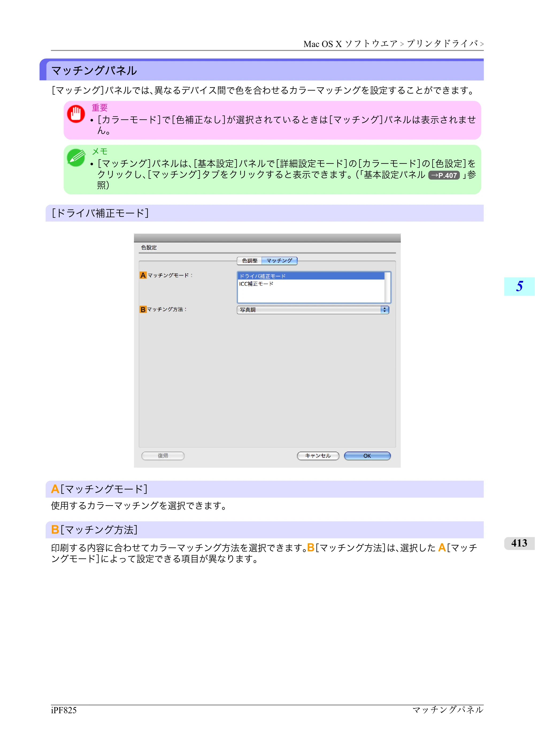
Task: Click the matching mode list scrollbar
Action: click(387, 287)
